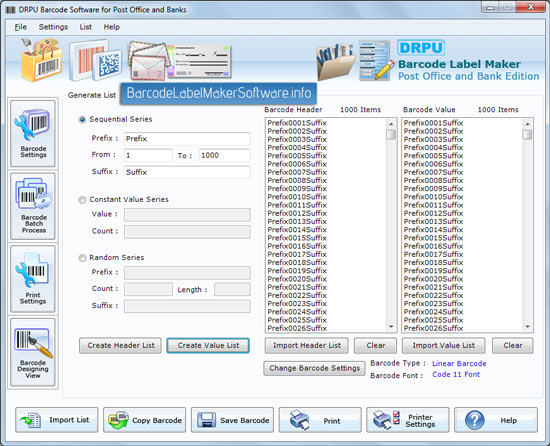Clear the Barcode Value list
550x446 pixels.
tap(512, 345)
